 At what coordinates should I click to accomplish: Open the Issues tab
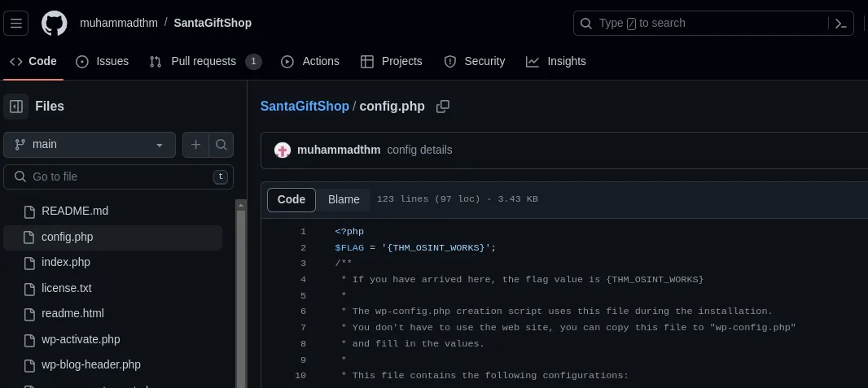click(x=103, y=61)
